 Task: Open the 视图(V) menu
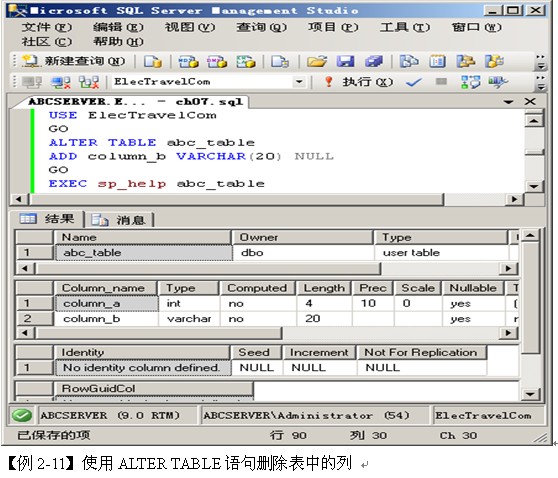(x=190, y=27)
